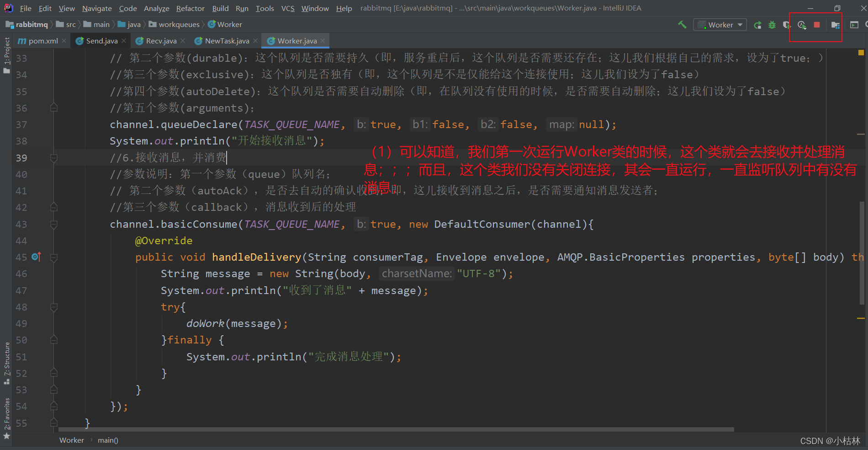The height and width of the screenshot is (450, 868).
Task: Click main folder in navigation bar
Action: [97, 25]
